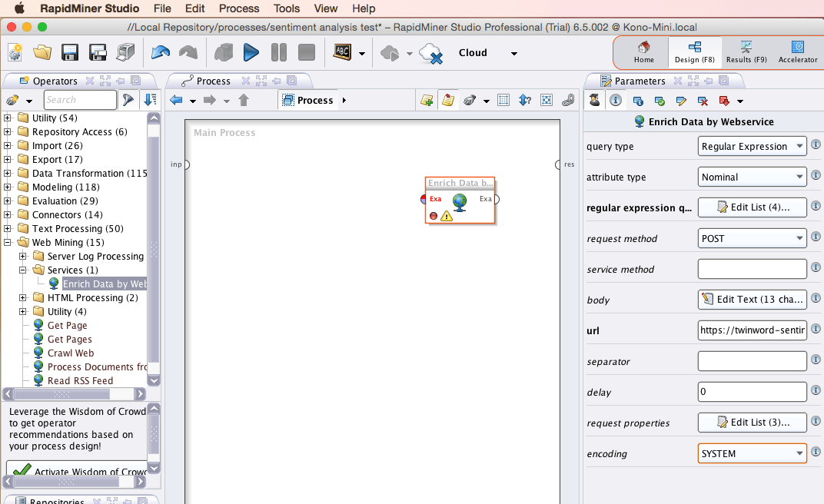This screenshot has height=504, width=824.
Task: Click the red X icon in Parameters toolbar
Action: tap(703, 101)
